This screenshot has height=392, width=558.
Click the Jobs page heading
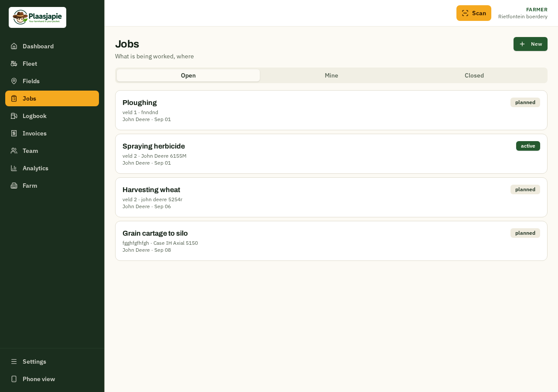[x=127, y=44]
